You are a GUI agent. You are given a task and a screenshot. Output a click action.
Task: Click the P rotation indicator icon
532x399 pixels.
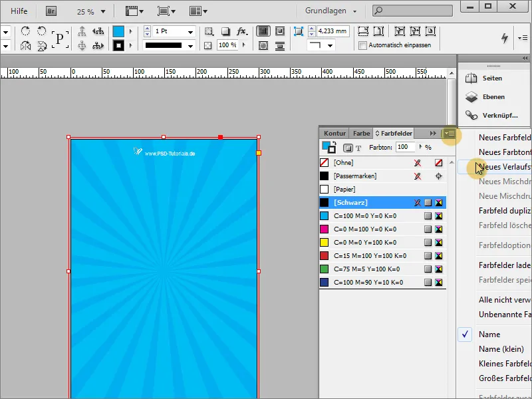pos(60,39)
